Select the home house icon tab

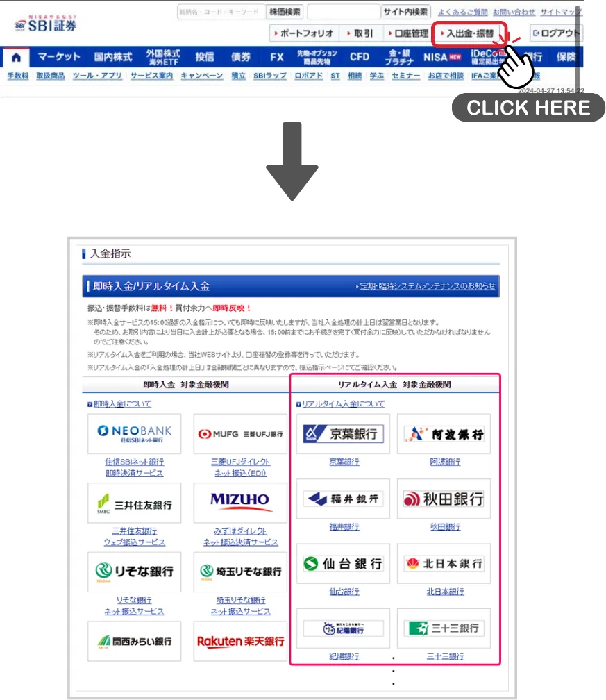click(x=17, y=58)
